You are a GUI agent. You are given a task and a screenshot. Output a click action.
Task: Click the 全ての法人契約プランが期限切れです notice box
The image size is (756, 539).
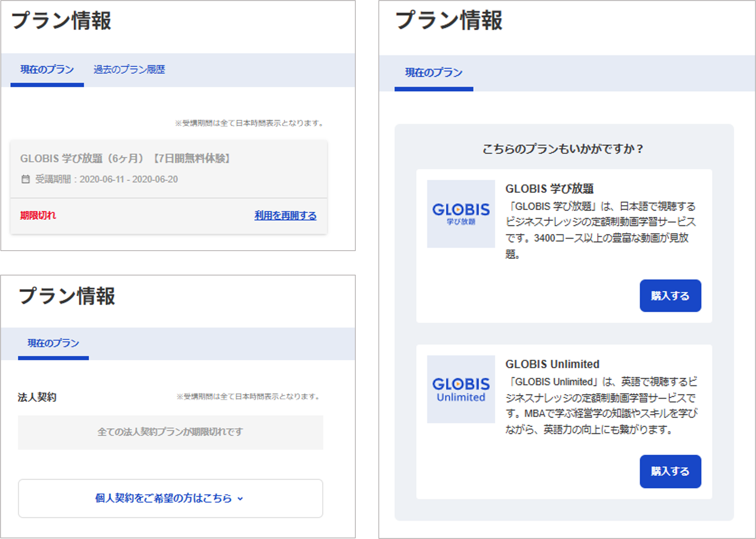[170, 432]
